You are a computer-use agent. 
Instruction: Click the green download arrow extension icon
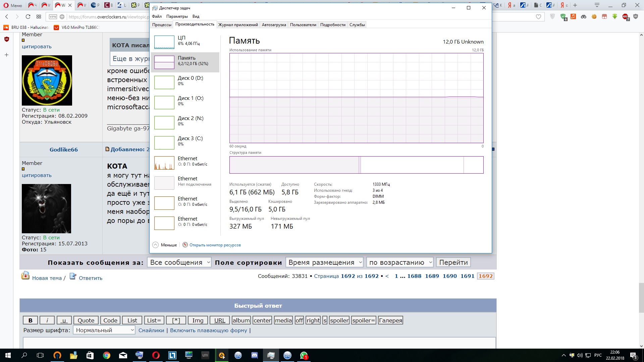coord(615,17)
